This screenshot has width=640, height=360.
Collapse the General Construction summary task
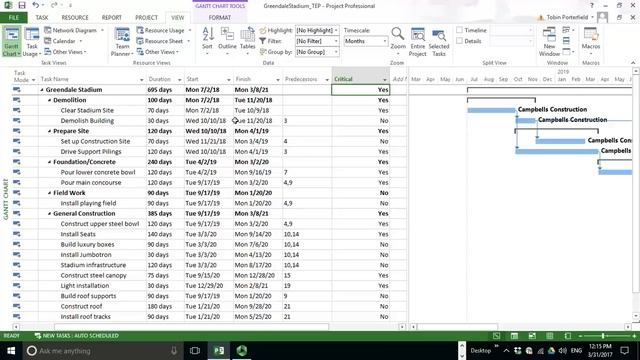[x=49, y=213]
